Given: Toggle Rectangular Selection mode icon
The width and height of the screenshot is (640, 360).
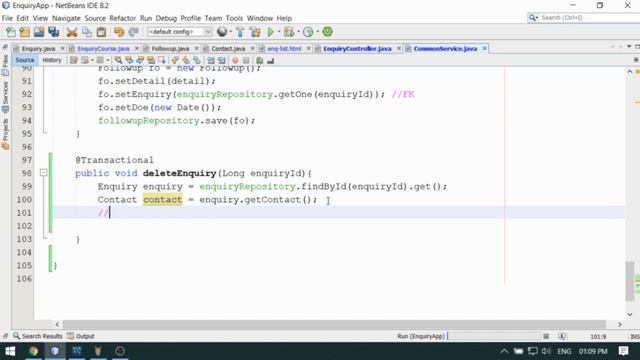Looking at the screenshot, I should point(162,60).
